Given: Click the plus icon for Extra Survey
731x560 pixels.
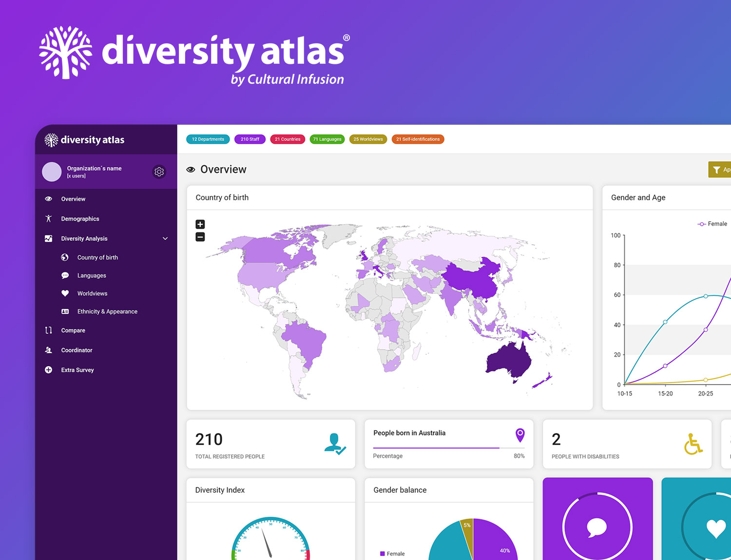Looking at the screenshot, I should click(48, 370).
